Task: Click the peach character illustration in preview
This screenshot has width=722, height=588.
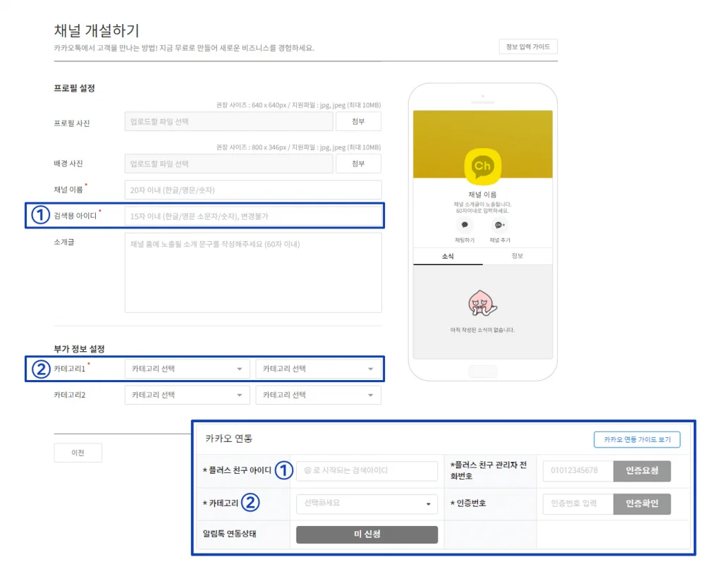Action: (482, 304)
